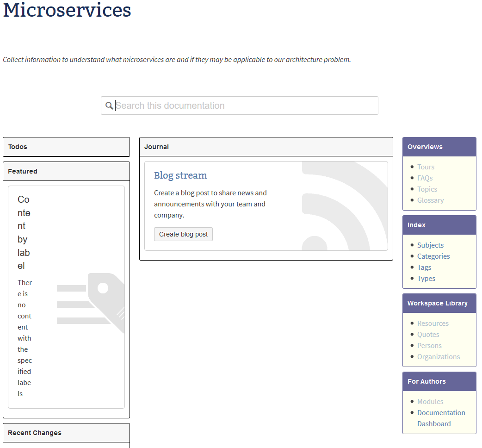
Task: Open the Tags index link
Action: pos(424,268)
